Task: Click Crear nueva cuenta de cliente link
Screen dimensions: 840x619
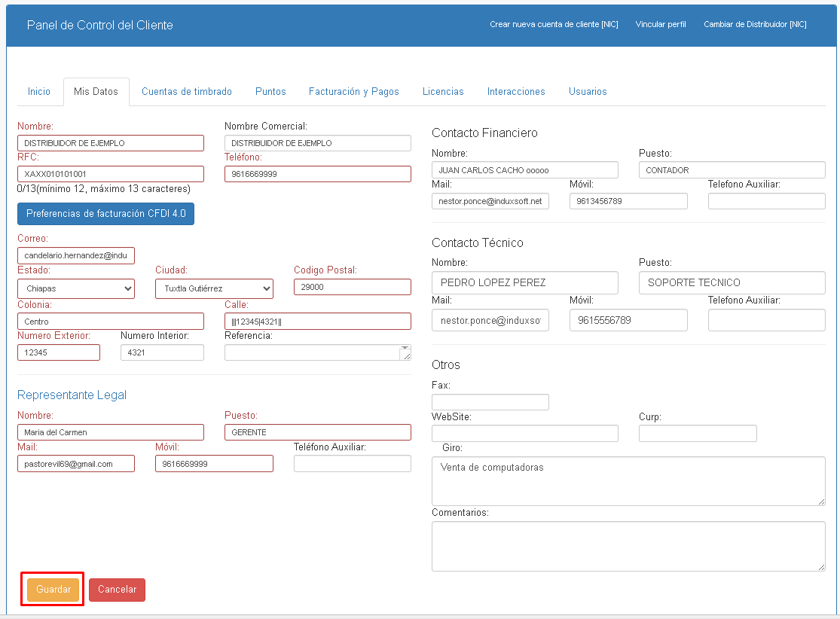Action: (554, 25)
